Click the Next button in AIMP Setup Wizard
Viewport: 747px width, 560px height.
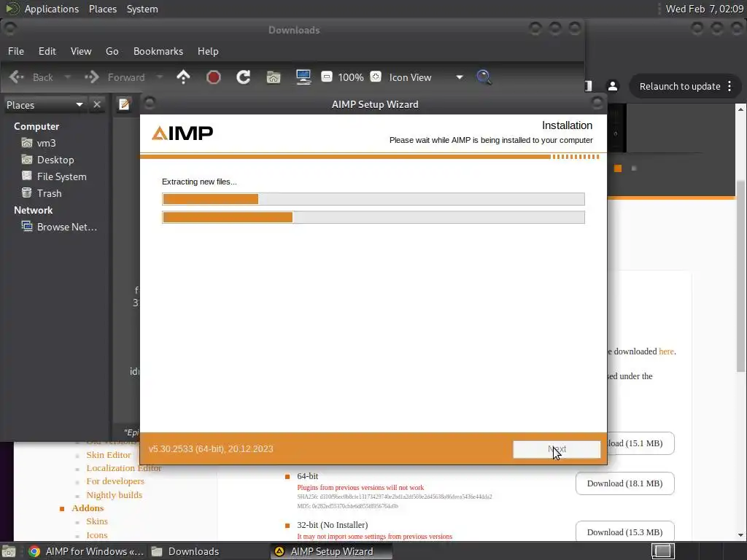pyautogui.click(x=557, y=449)
